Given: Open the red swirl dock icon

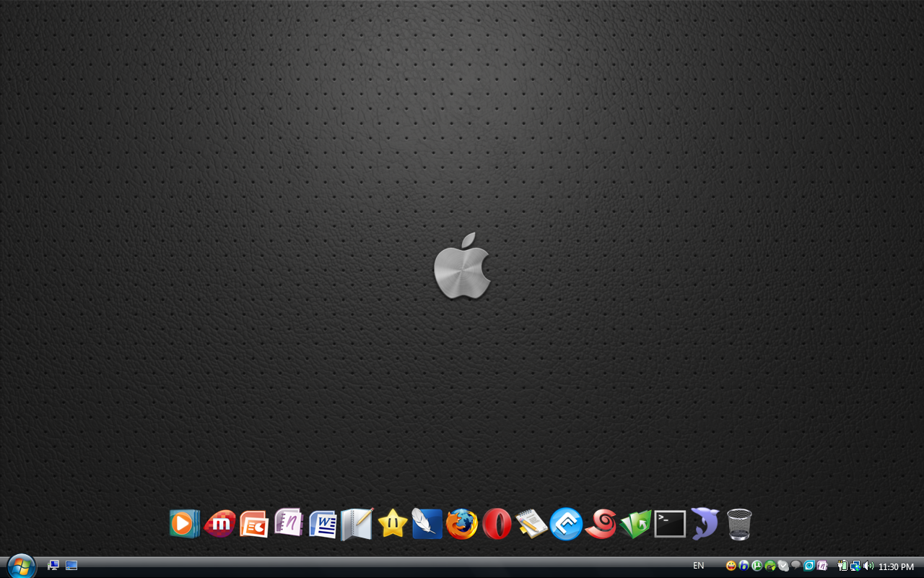Looking at the screenshot, I should coord(601,524).
